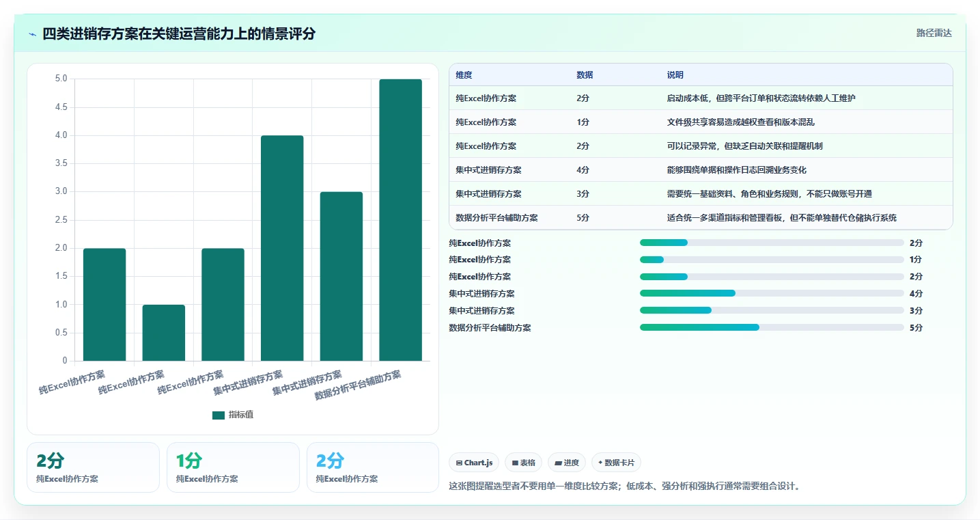Click the 数据 column header
The image size is (980, 520).
tap(585, 75)
